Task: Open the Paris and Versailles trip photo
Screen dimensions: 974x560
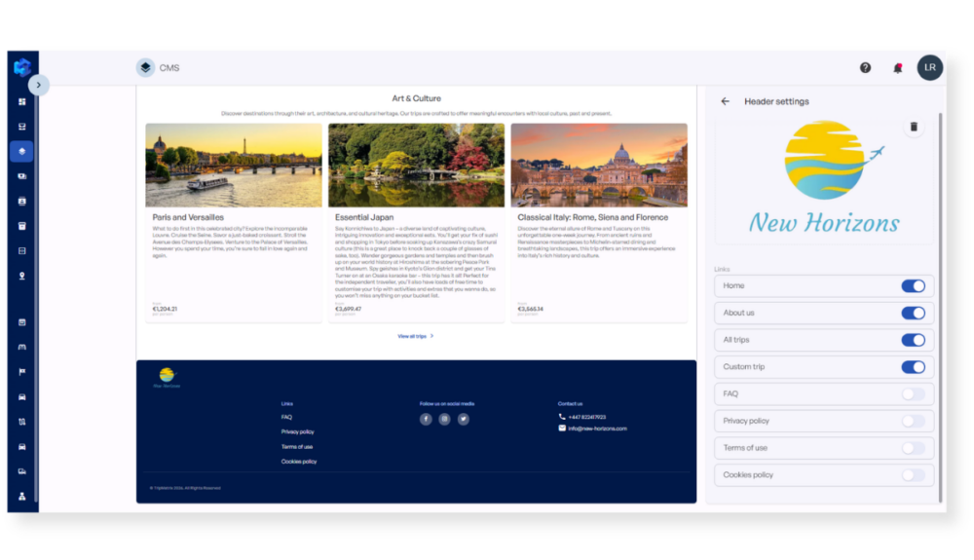Action: click(x=234, y=166)
